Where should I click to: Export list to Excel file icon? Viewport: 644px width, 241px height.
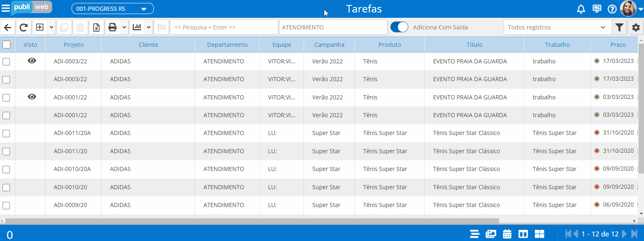[x=96, y=27]
